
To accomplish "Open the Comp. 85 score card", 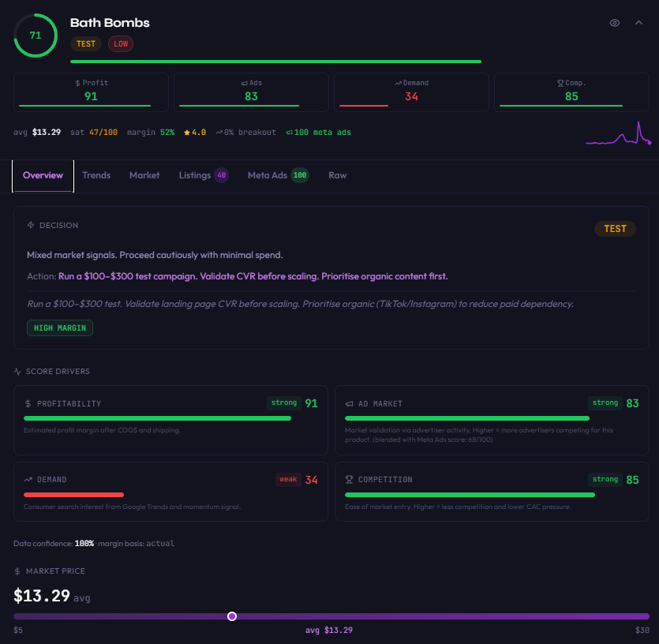I will (x=571, y=92).
